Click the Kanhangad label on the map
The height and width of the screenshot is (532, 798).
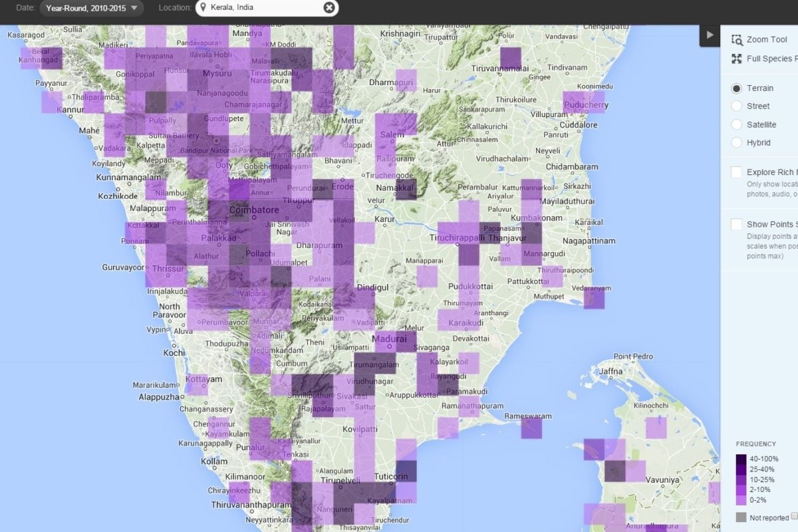coord(39,60)
